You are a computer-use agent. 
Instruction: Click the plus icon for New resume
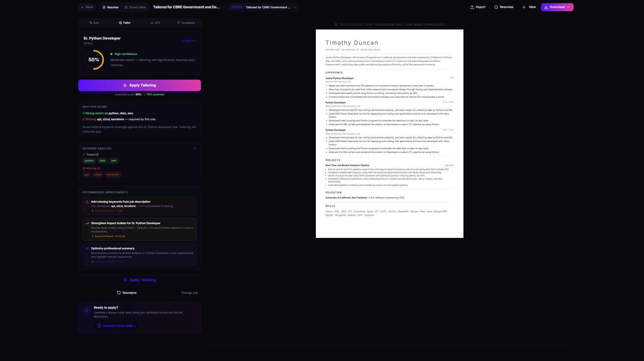coord(524,7)
